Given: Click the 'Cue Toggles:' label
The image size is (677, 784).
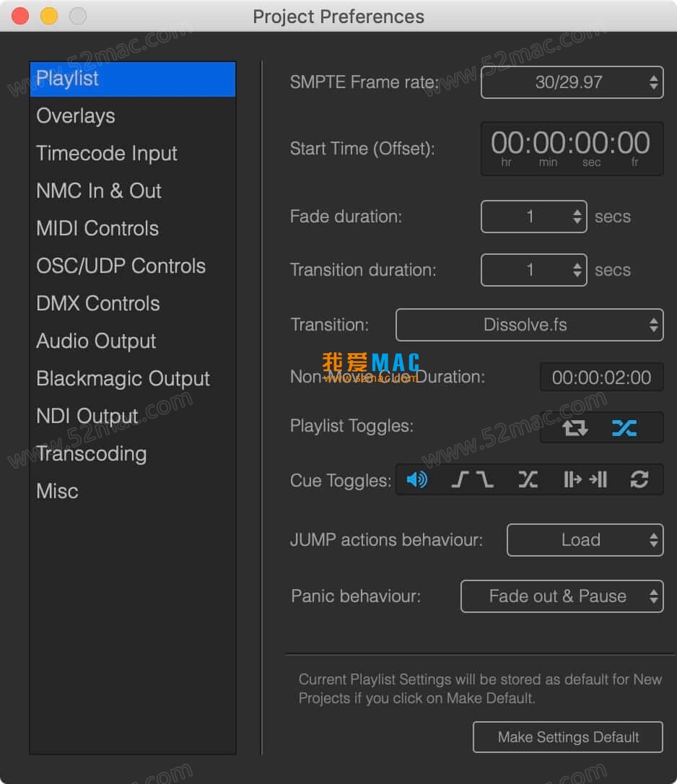Looking at the screenshot, I should click(341, 481).
